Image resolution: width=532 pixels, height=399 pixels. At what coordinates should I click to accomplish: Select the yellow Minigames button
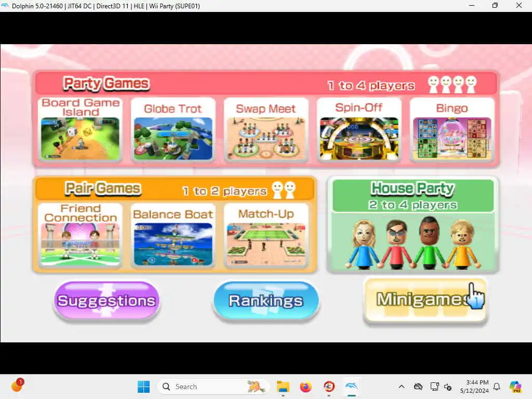(425, 300)
